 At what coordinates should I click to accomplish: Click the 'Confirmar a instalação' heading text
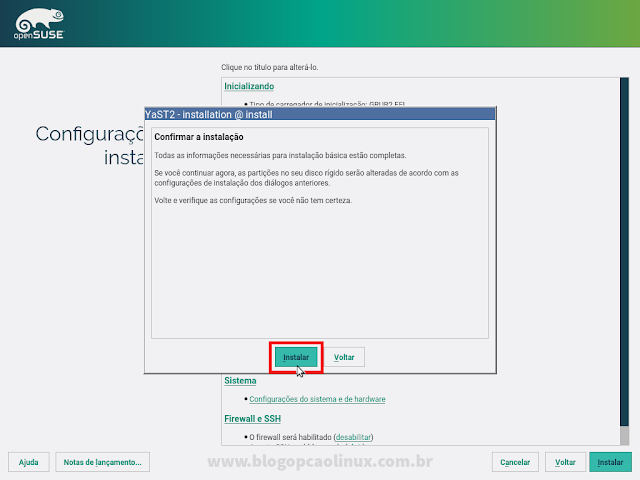pyautogui.click(x=199, y=137)
